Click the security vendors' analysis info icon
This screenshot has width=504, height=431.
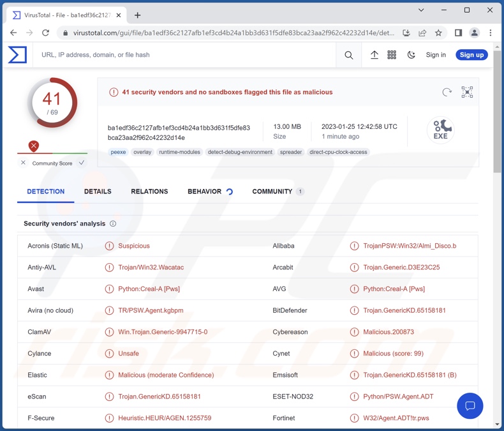pyautogui.click(x=113, y=223)
